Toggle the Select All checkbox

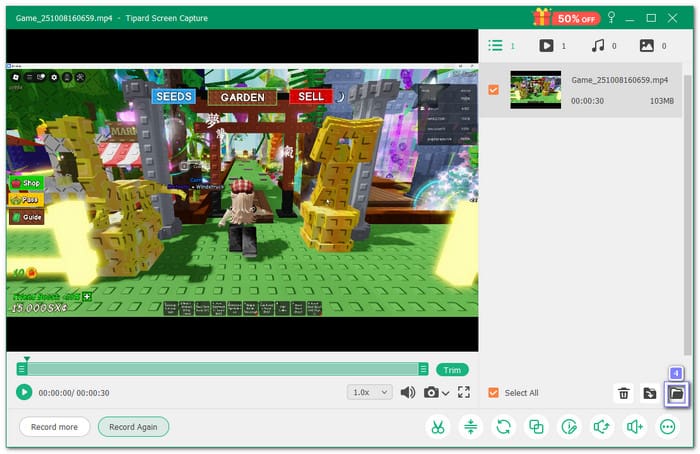[493, 393]
